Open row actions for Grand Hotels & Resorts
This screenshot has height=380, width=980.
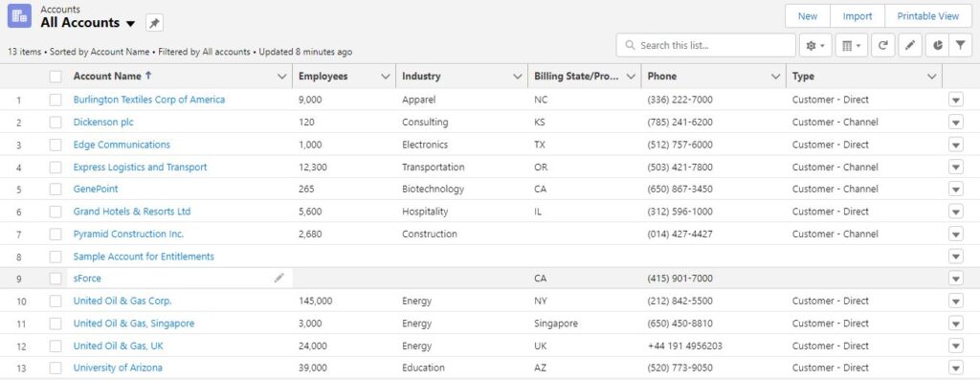[956, 212]
